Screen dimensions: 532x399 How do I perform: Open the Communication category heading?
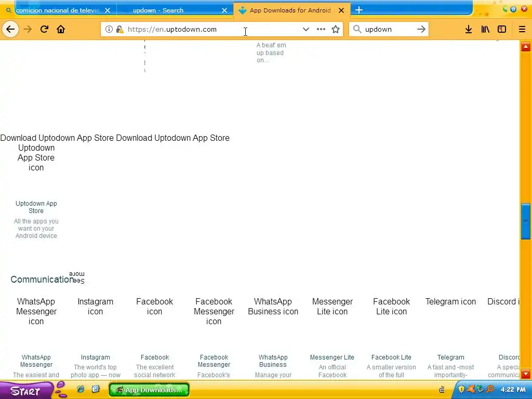[x=42, y=279]
